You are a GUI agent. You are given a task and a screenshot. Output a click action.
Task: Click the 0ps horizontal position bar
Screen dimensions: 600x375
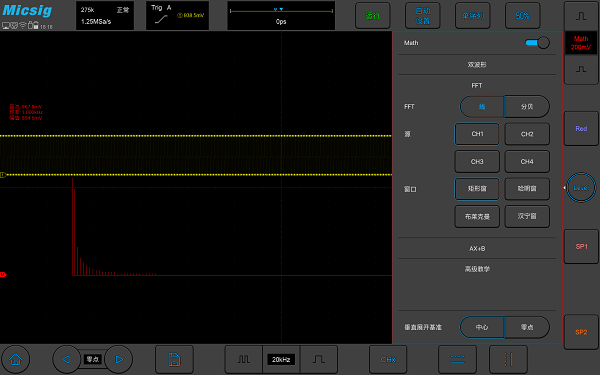pyautogui.click(x=281, y=15)
